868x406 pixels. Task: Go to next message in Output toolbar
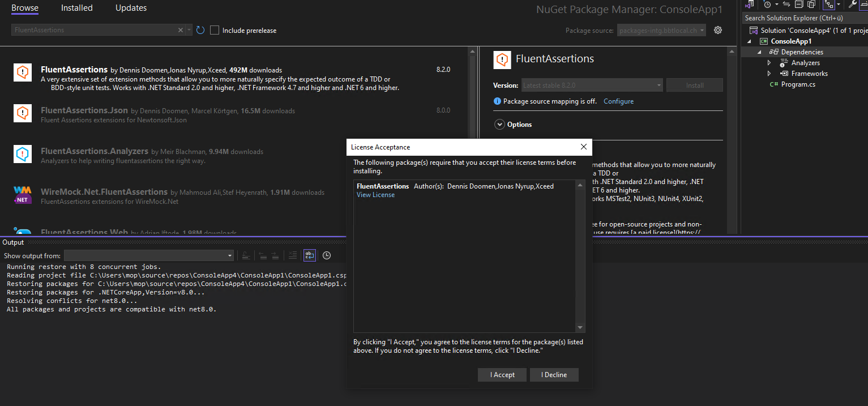(275, 255)
